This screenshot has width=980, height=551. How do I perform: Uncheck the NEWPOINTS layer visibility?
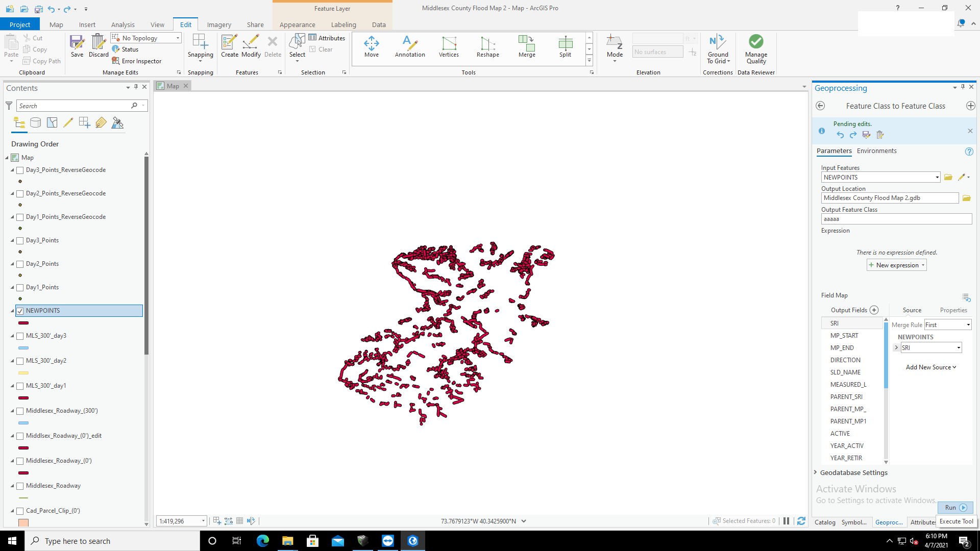[x=20, y=311]
